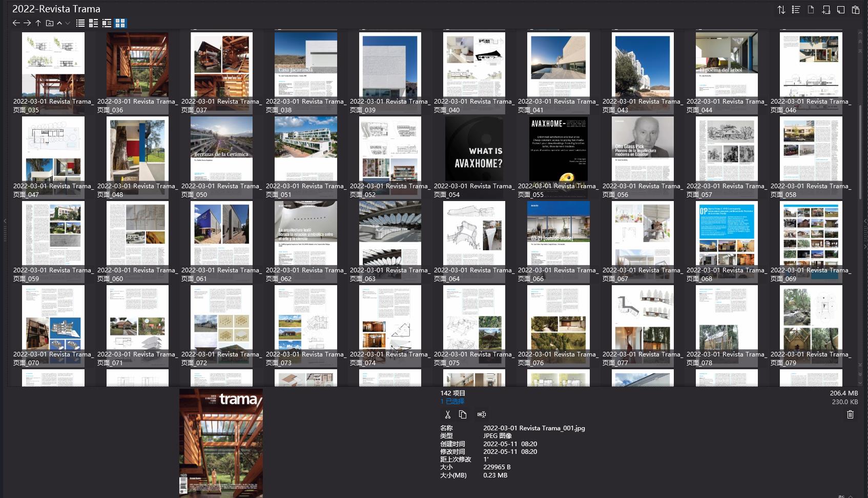Expand the previous-item chevron next to folder icon
Image resolution: width=868 pixels, height=498 pixels.
[59, 23]
